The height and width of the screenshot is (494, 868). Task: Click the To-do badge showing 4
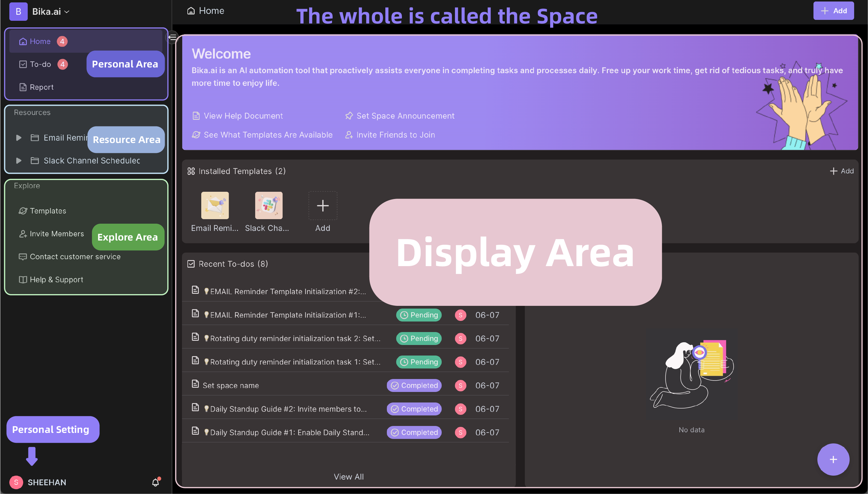tap(62, 64)
